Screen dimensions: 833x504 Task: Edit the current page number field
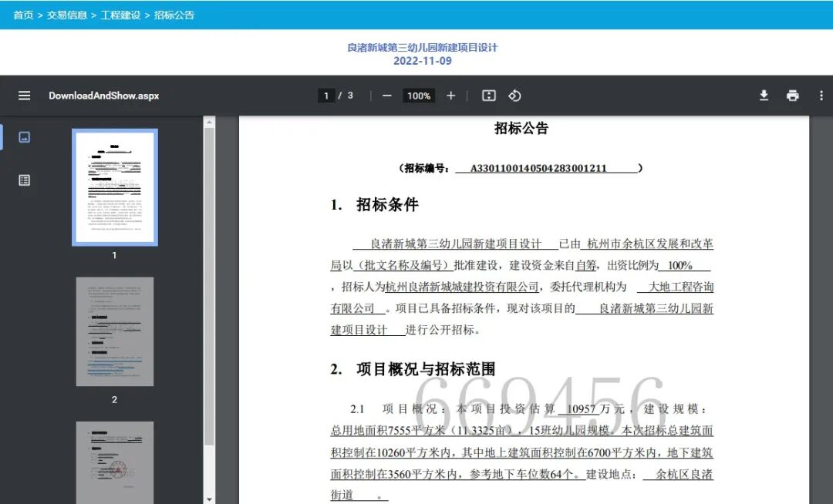pyautogui.click(x=326, y=96)
